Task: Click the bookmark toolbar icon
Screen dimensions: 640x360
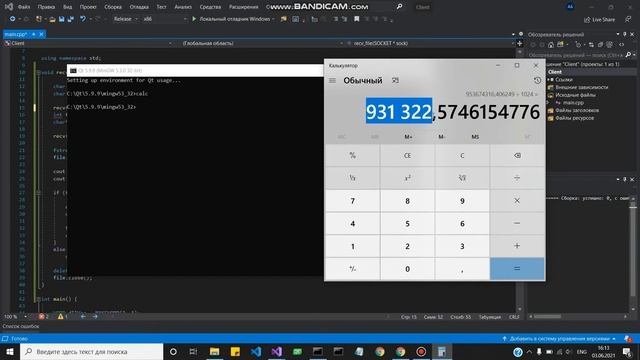Action: coord(357,19)
